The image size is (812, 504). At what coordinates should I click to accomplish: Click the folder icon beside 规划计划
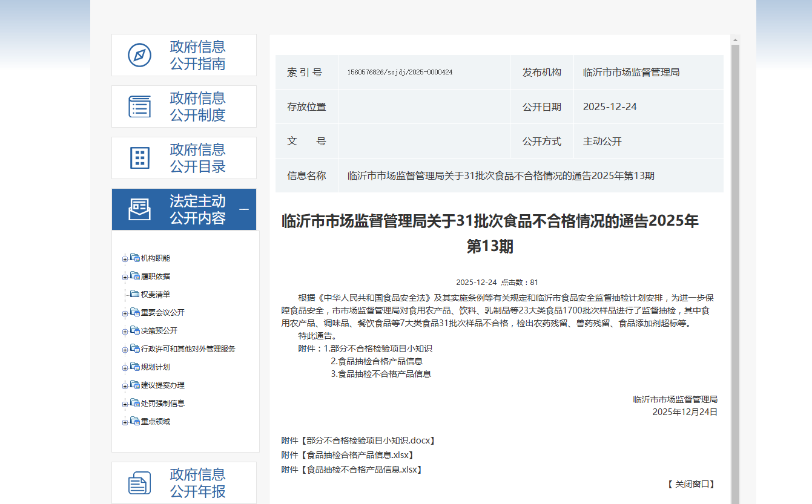pos(134,367)
